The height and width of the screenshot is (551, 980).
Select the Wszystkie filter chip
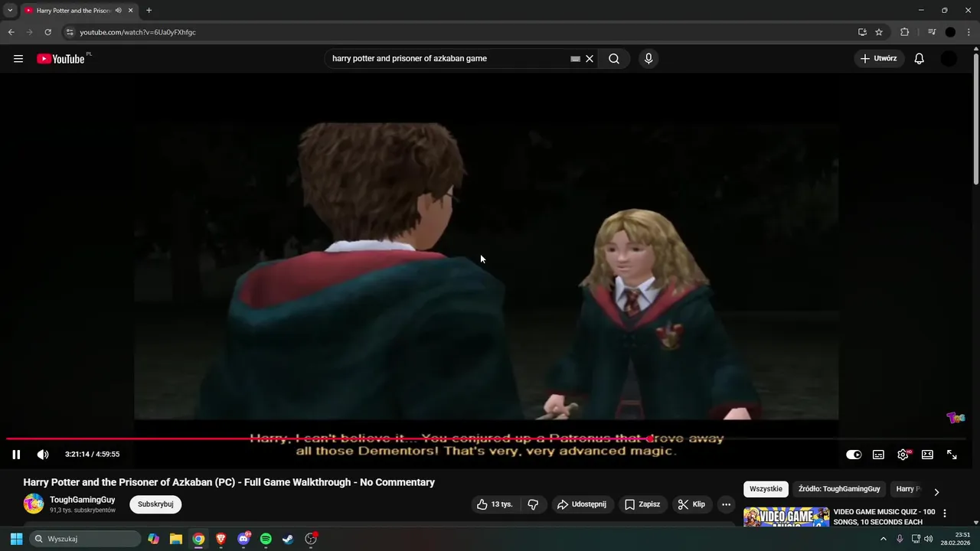click(766, 489)
